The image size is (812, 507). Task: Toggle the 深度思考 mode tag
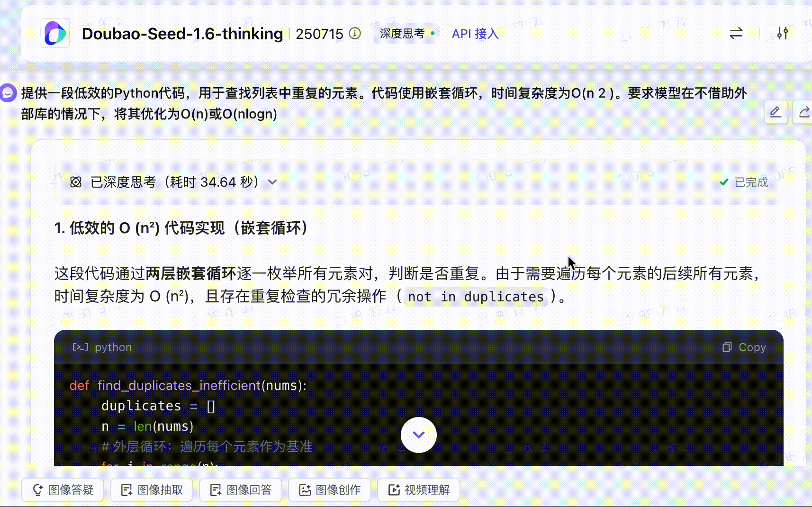tap(407, 33)
